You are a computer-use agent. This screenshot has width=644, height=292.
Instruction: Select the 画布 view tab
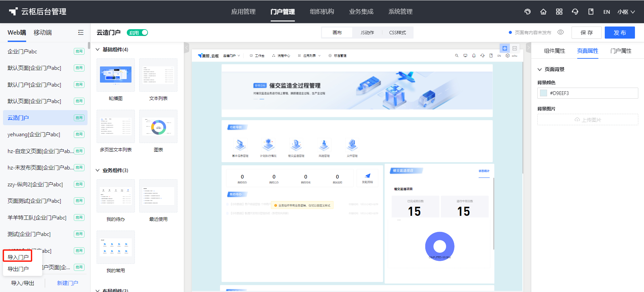pos(337,33)
